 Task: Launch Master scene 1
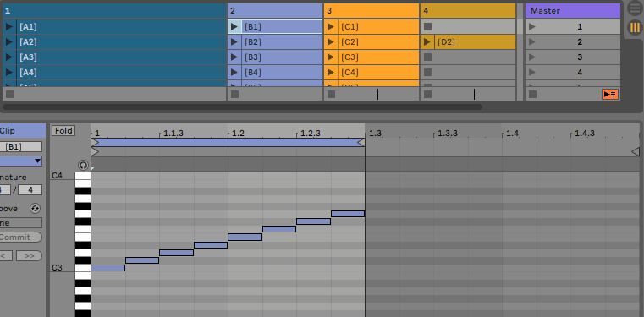coord(532,27)
